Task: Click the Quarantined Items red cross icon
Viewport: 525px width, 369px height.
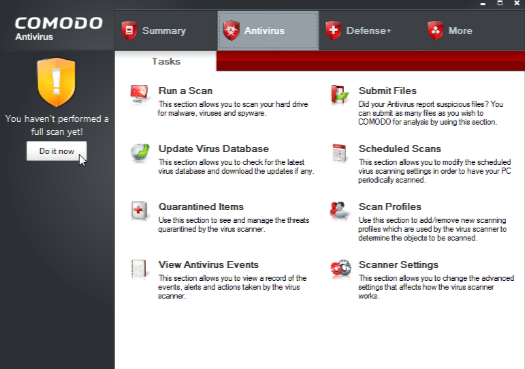Action: 139,211
